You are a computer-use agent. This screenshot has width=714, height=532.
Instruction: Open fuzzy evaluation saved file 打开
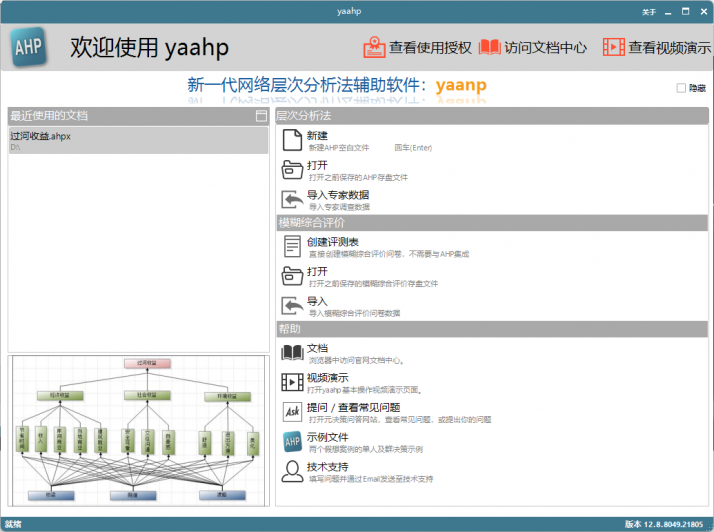point(317,271)
